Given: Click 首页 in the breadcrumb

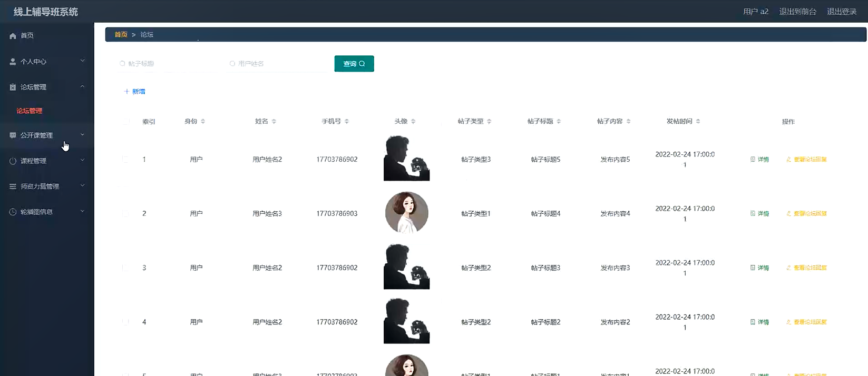Looking at the screenshot, I should 121,35.
